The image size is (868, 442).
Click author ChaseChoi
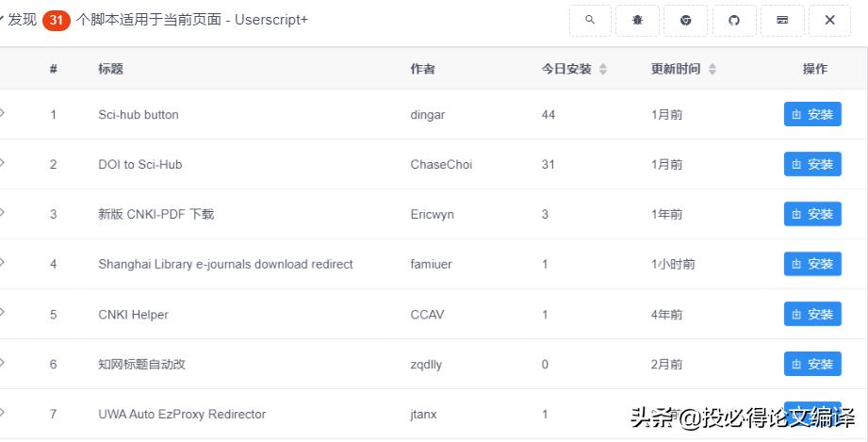coord(441,165)
